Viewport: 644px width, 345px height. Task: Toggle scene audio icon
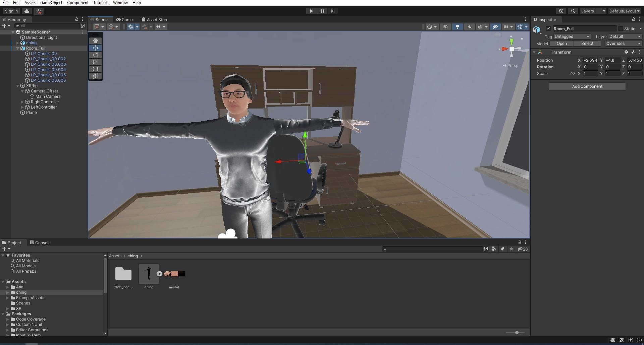tap(470, 27)
